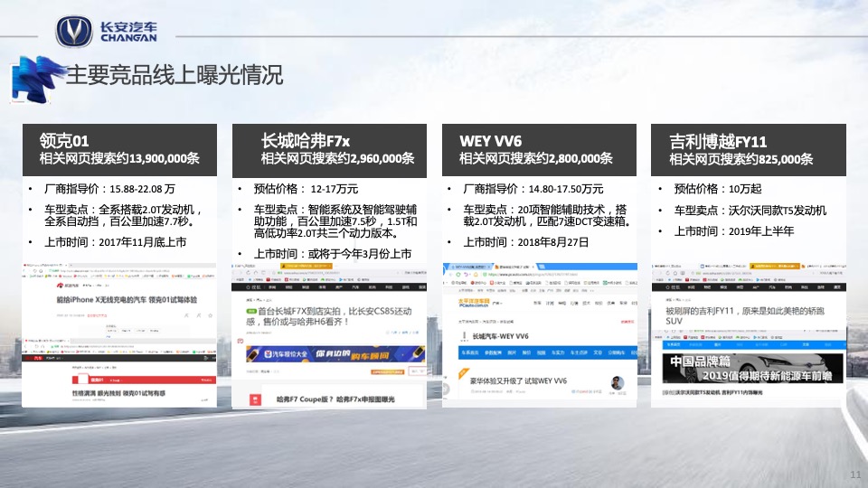Click the 吉利博越FY11 card heading
868x488 pixels.
tap(718, 142)
